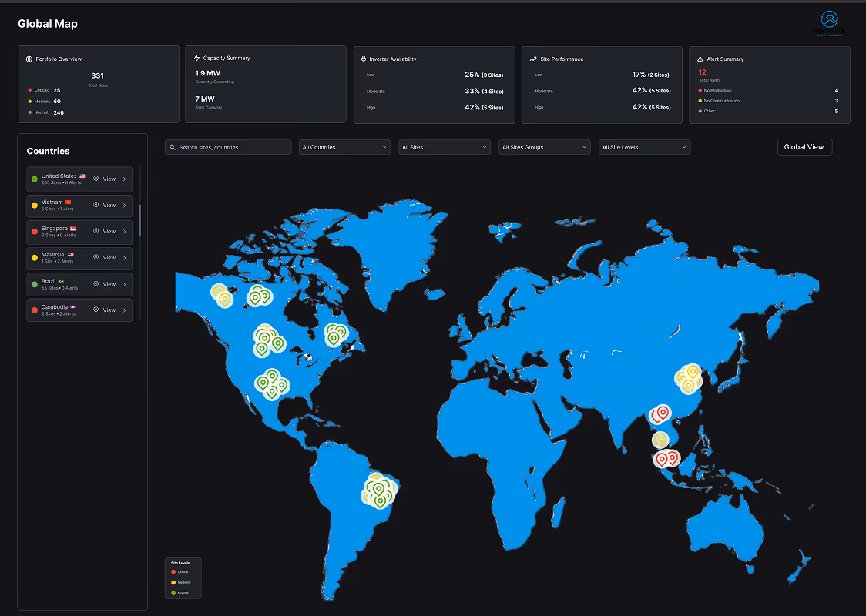This screenshot has height=616, width=866.
Task: Toggle the Critical level in the map legend
Action: click(179, 572)
